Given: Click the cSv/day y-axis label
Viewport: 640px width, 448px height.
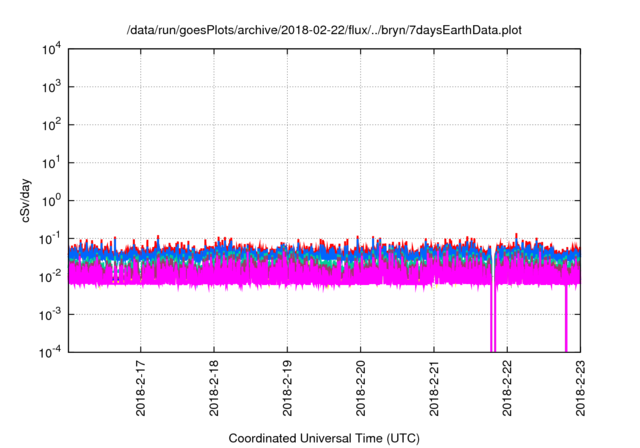Looking at the screenshot, I should (x=26, y=200).
